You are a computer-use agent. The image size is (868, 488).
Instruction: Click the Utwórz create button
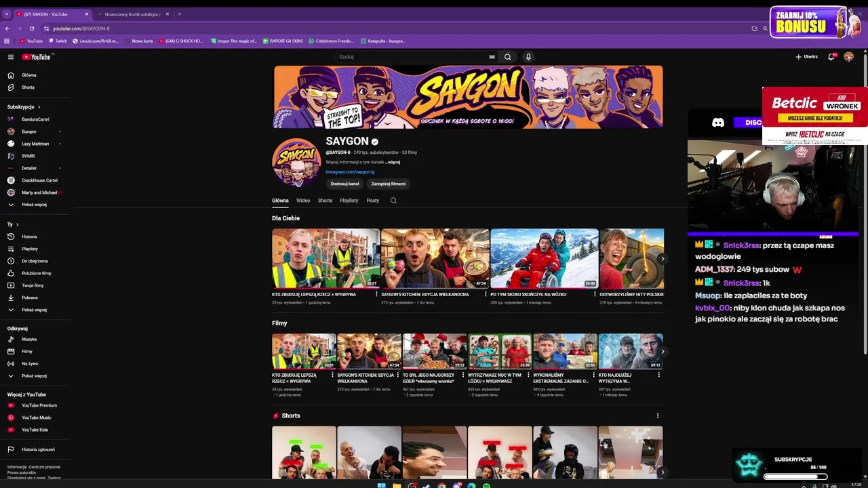tap(807, 57)
